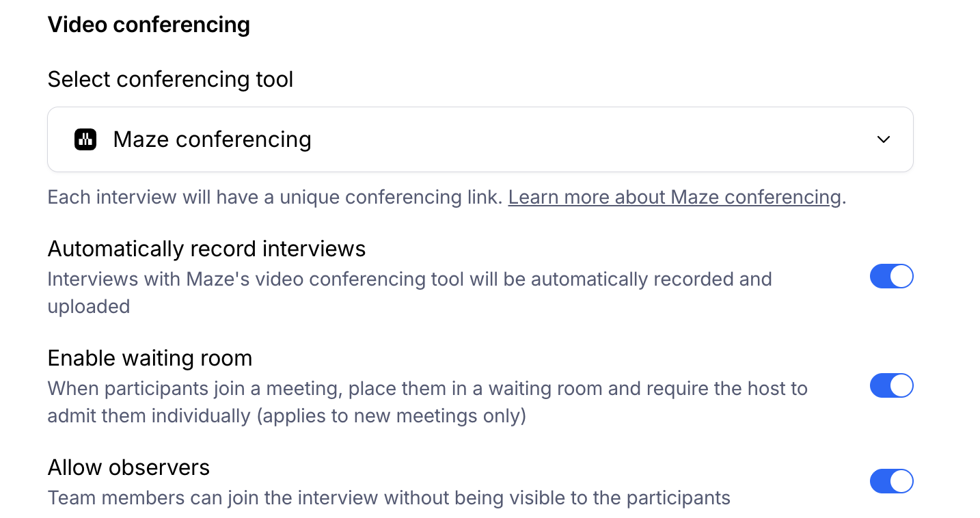The width and height of the screenshot is (980, 518).
Task: Click the automatic recording description text
Action: 409,280
